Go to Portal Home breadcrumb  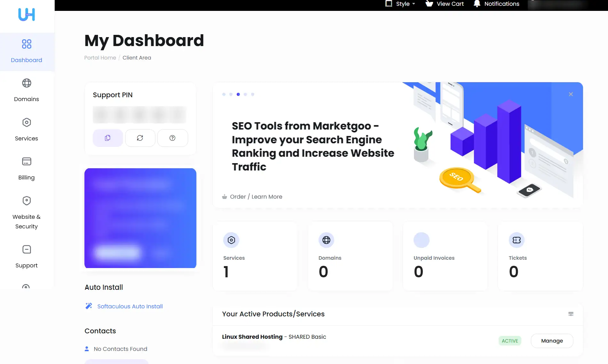[x=100, y=58]
